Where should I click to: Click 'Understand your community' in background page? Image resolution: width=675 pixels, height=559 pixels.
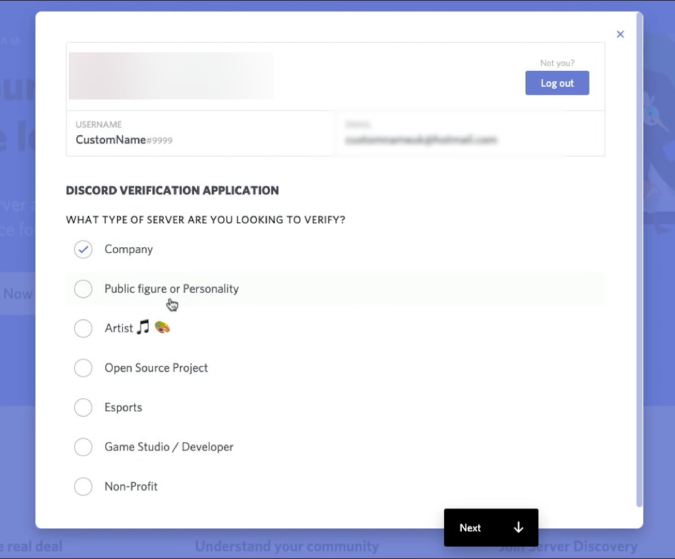[x=287, y=546]
